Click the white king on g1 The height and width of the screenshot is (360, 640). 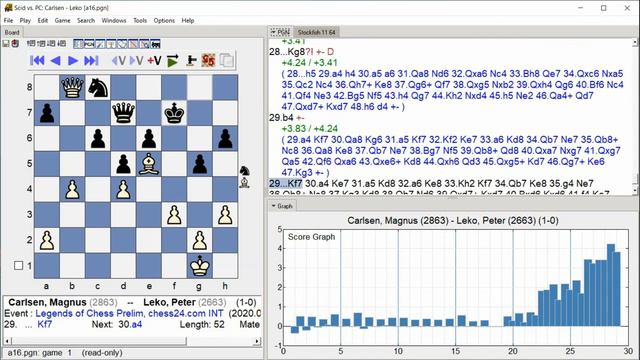(x=200, y=266)
